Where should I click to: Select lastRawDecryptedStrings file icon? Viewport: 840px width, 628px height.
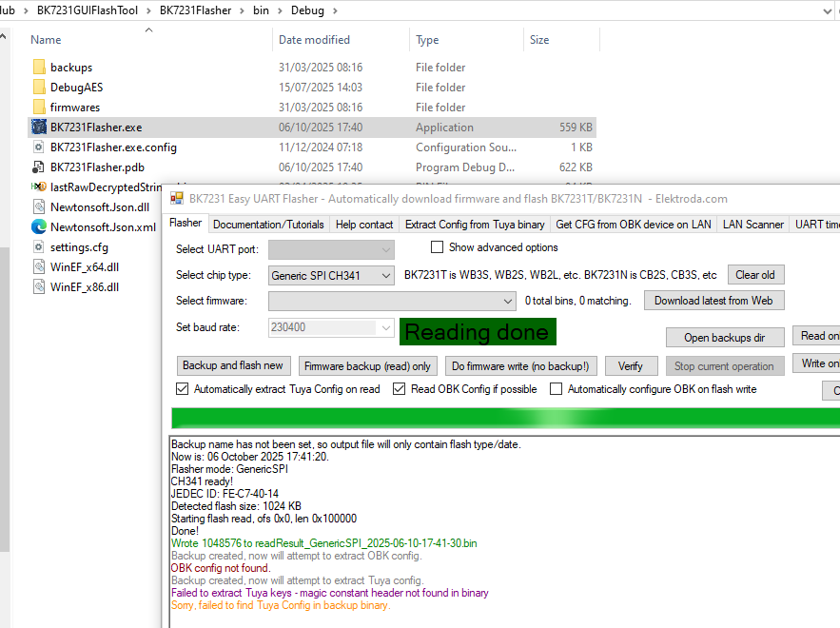click(x=39, y=186)
